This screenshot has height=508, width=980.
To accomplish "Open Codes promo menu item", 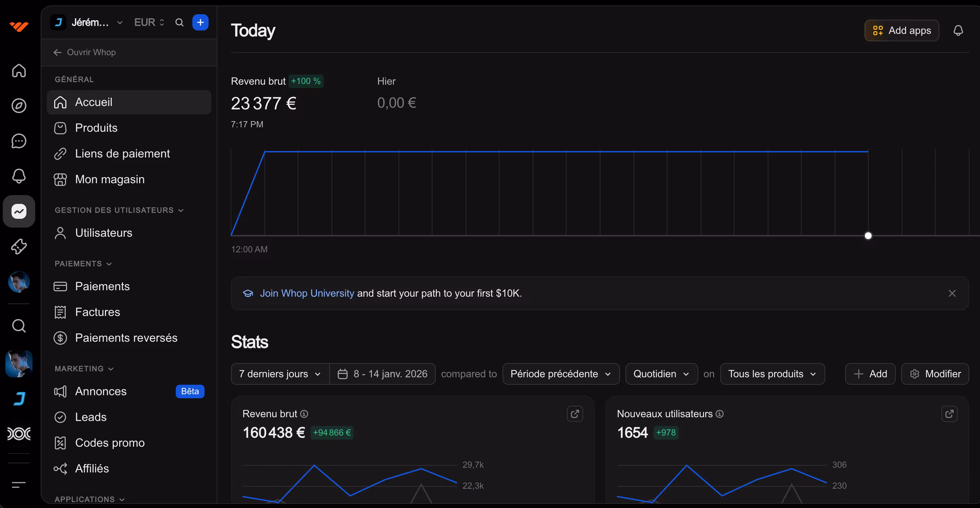I will click(x=110, y=443).
